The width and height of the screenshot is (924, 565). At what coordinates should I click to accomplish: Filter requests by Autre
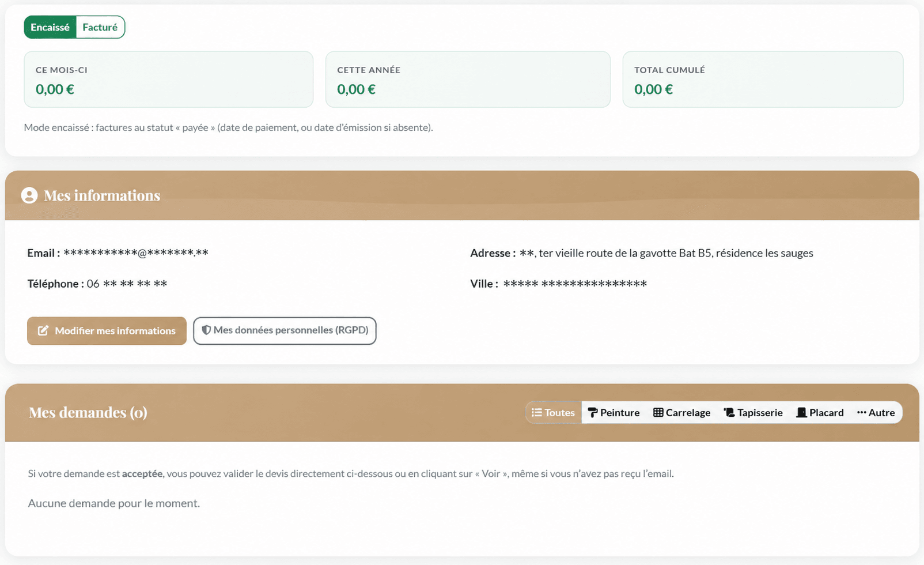[876, 413]
